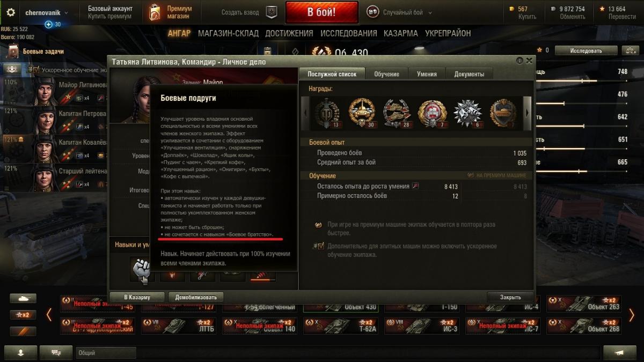The width and height of the screenshot is (644, 362).
Task: Open game settings via the gear icon
Action: coord(11,12)
